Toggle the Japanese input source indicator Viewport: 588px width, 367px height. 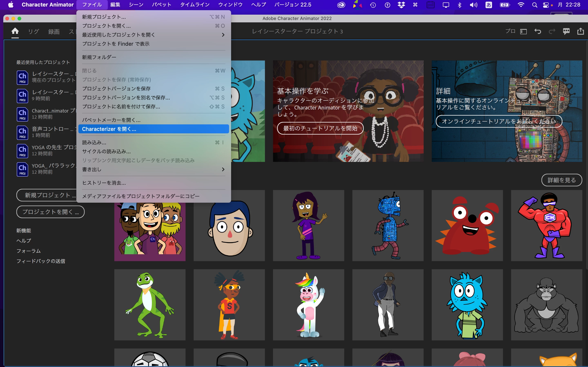point(489,5)
